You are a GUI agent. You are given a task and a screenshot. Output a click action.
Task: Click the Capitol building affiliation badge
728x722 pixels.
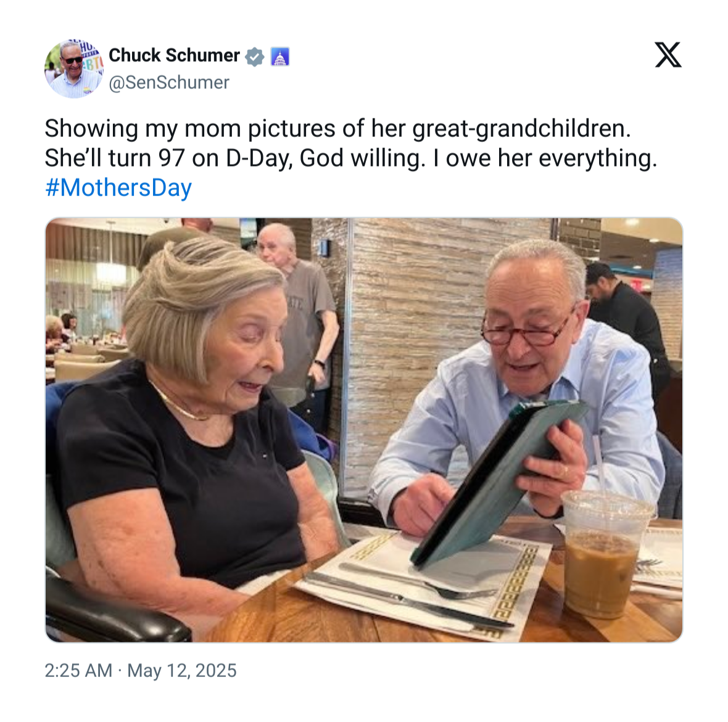point(280,57)
